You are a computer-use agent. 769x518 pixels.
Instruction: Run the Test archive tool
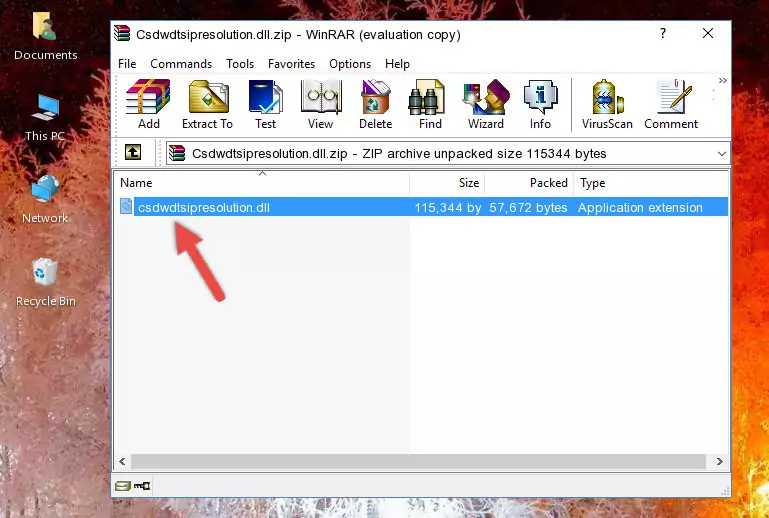[265, 104]
